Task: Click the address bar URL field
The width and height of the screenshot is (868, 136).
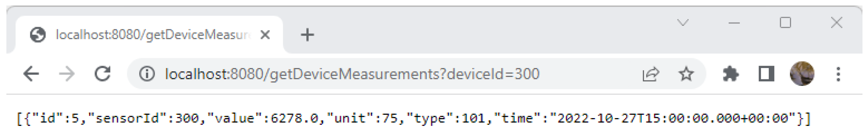Action: (x=352, y=74)
